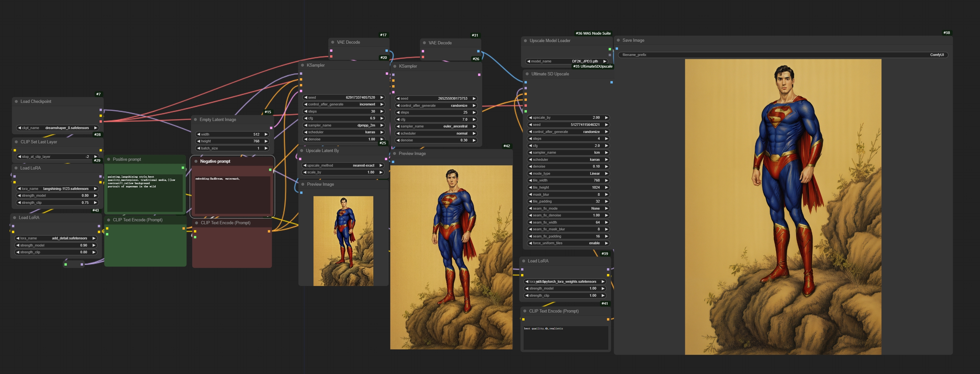
Task: Select the small Superman preview thumbnail
Action: (x=343, y=241)
